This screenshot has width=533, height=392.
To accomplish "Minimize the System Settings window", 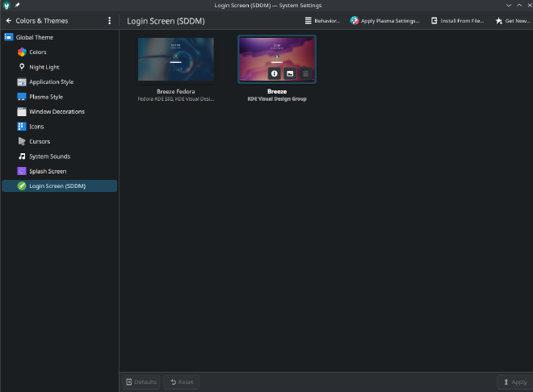I will click(x=509, y=6).
